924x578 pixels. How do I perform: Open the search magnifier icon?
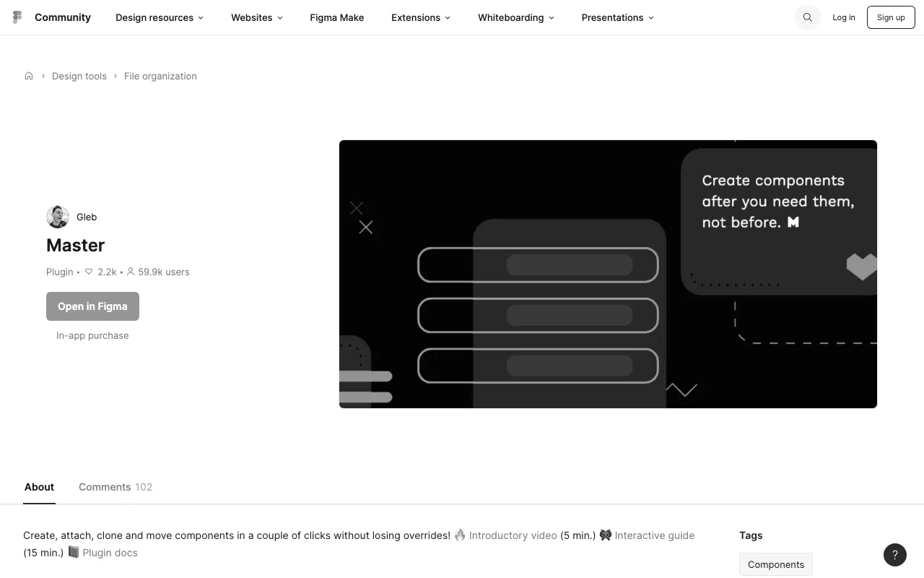pyautogui.click(x=808, y=17)
